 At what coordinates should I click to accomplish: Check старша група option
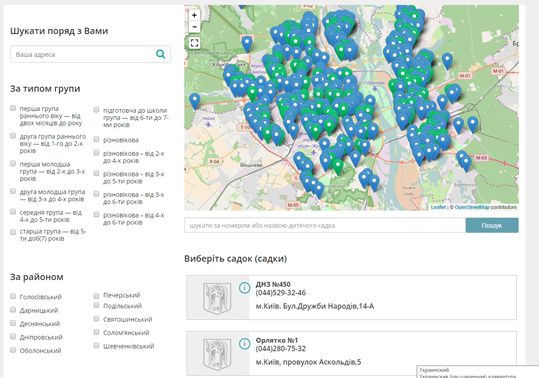(x=13, y=232)
